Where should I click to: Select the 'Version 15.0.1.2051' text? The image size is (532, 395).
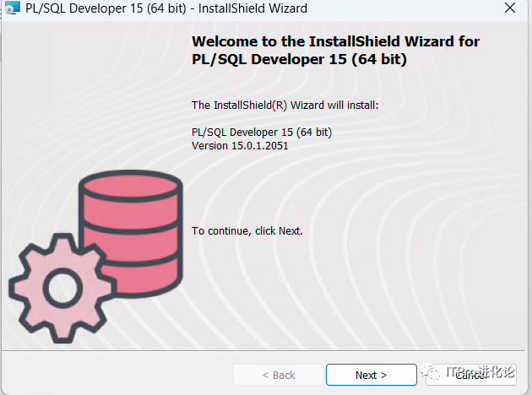[x=240, y=146]
